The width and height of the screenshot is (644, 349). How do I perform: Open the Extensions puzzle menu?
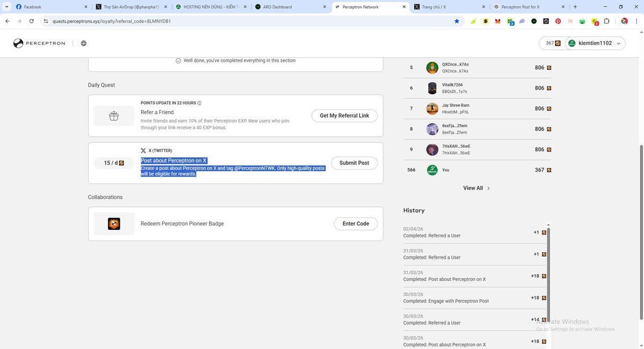click(x=607, y=21)
